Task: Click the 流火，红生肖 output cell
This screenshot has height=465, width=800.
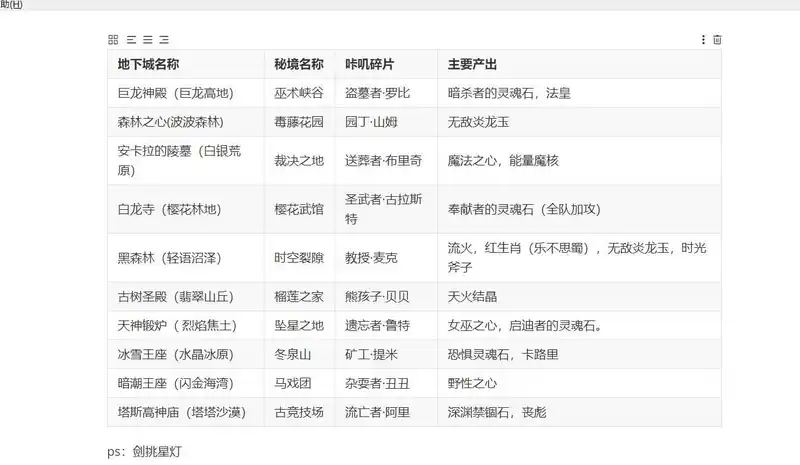Action: point(579,258)
